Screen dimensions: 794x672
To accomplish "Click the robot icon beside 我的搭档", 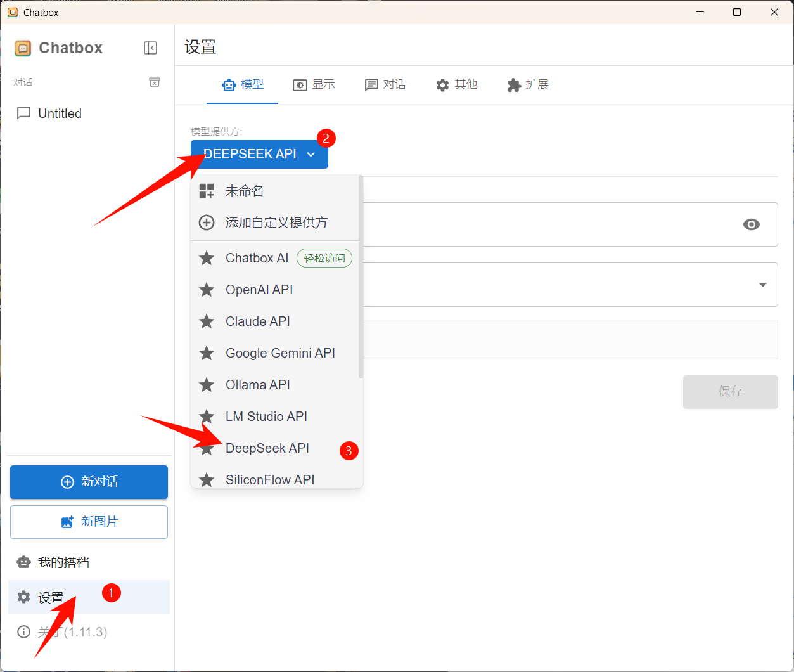I will click(23, 562).
